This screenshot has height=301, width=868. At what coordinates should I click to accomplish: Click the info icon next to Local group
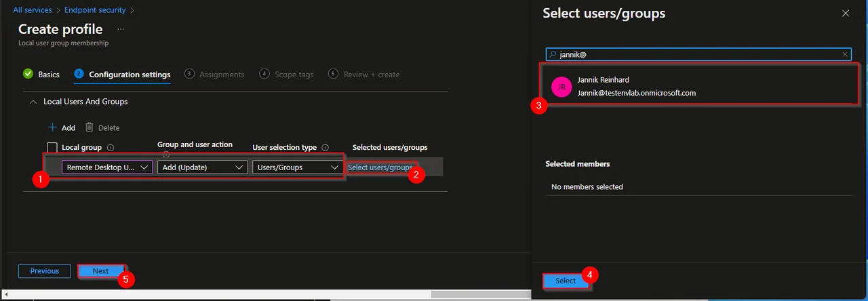point(111,147)
